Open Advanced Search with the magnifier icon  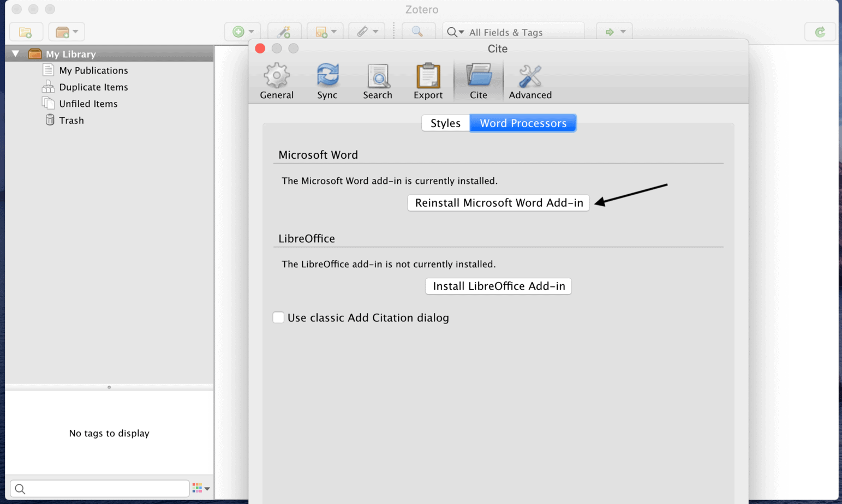[418, 32]
